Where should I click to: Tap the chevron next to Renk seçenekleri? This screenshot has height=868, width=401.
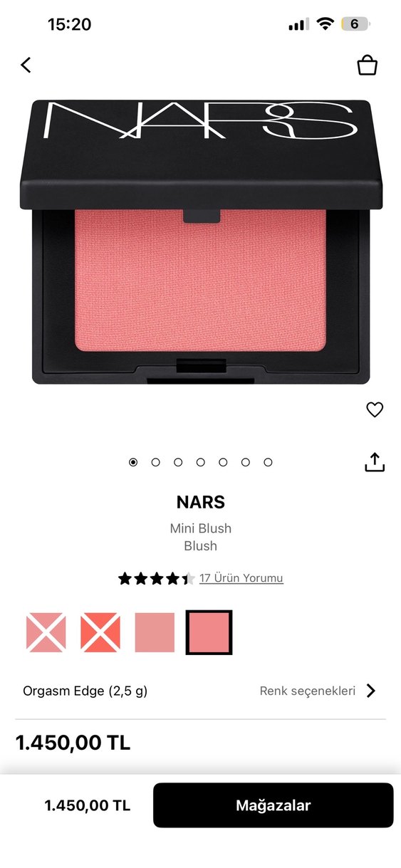[370, 691]
